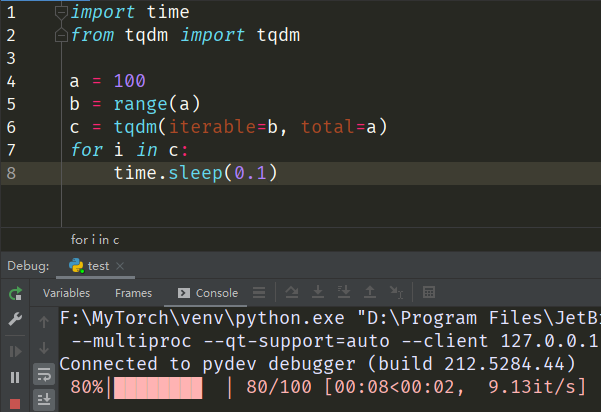Click the Rerun 'test' debug icon
This screenshot has width=601, height=412.
[15, 294]
